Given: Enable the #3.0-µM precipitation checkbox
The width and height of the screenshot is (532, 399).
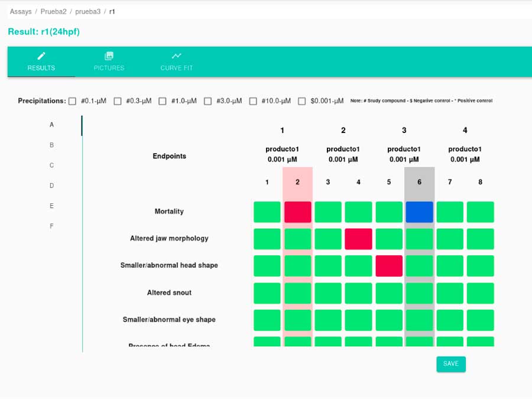Looking at the screenshot, I should coord(207,101).
